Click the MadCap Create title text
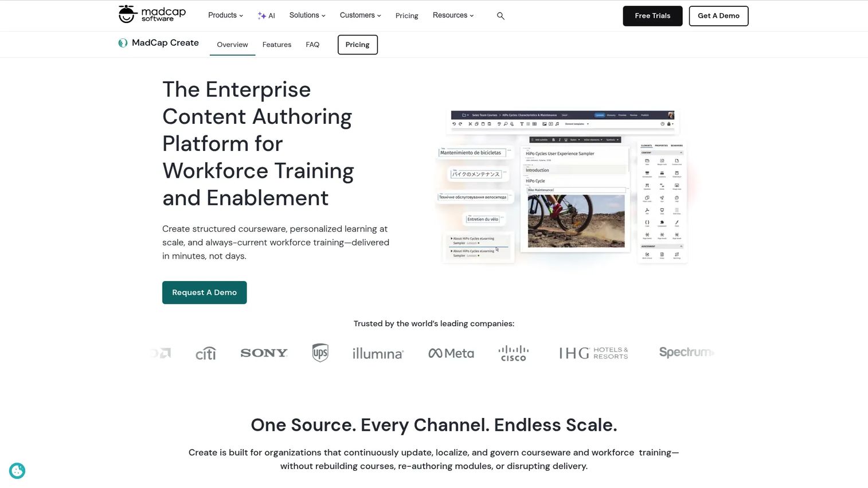Image resolution: width=868 pixels, height=488 pixels. click(165, 43)
